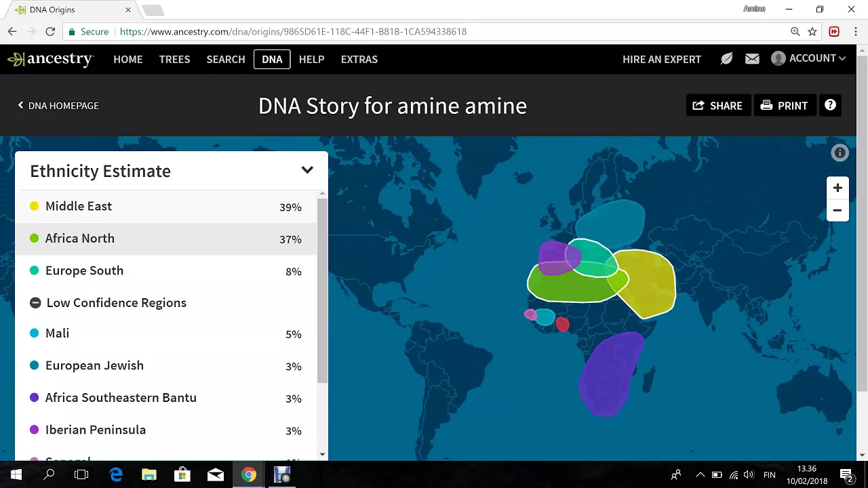
Task: Open Microsoft Store from taskbar
Action: point(182,474)
